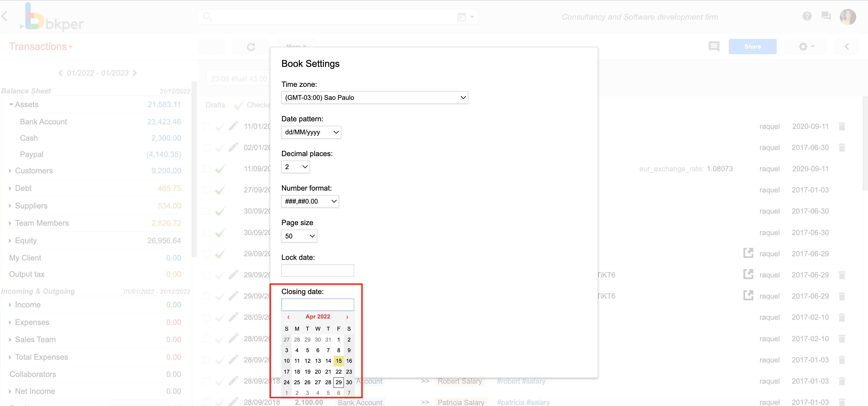
Task: Tick the checkbox on the 28/09/2018 row
Action: [206, 381]
